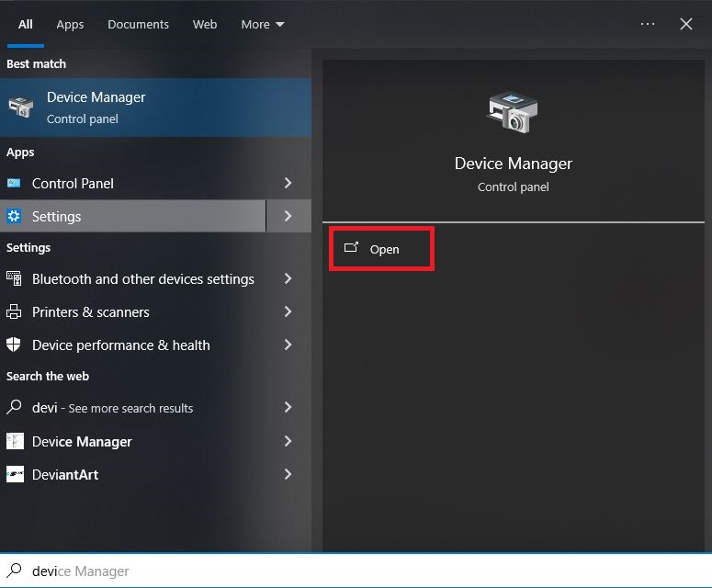This screenshot has width=712, height=588.
Task: Click the large Device Manager preview icon
Action: click(513, 112)
